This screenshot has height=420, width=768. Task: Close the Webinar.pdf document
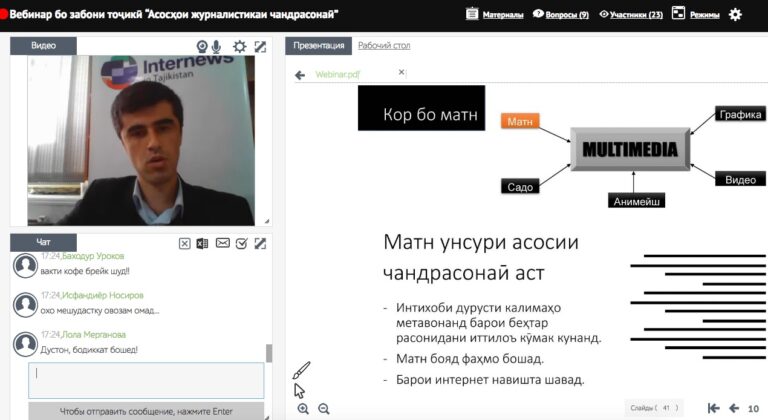(401, 72)
